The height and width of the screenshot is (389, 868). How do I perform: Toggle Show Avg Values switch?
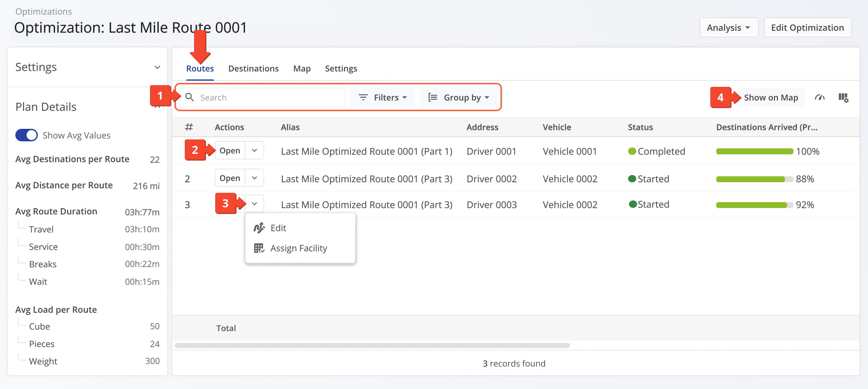tap(26, 135)
